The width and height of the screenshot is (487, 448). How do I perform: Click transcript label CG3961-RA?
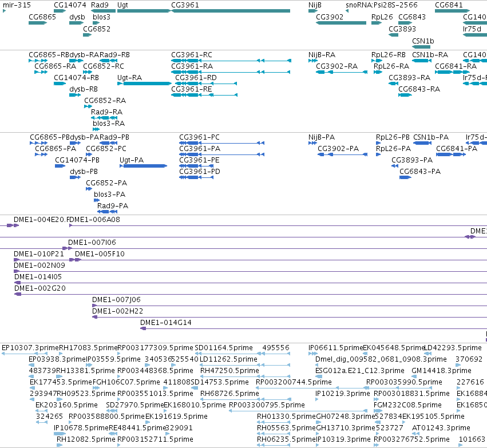(192, 66)
